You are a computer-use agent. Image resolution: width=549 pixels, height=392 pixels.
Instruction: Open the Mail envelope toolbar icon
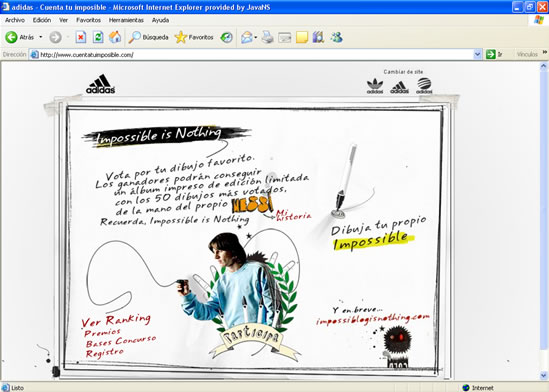click(247, 37)
